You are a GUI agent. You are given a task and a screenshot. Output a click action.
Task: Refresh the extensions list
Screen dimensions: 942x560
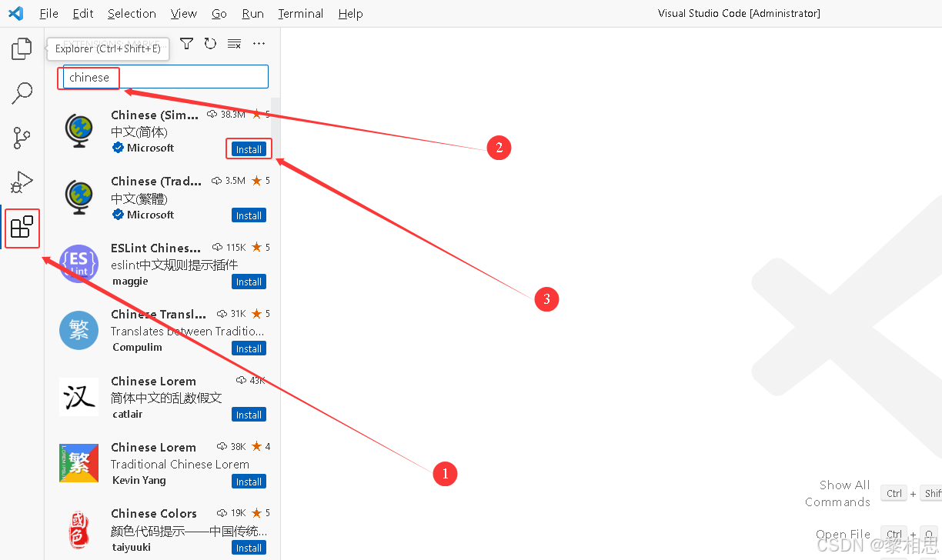click(210, 44)
